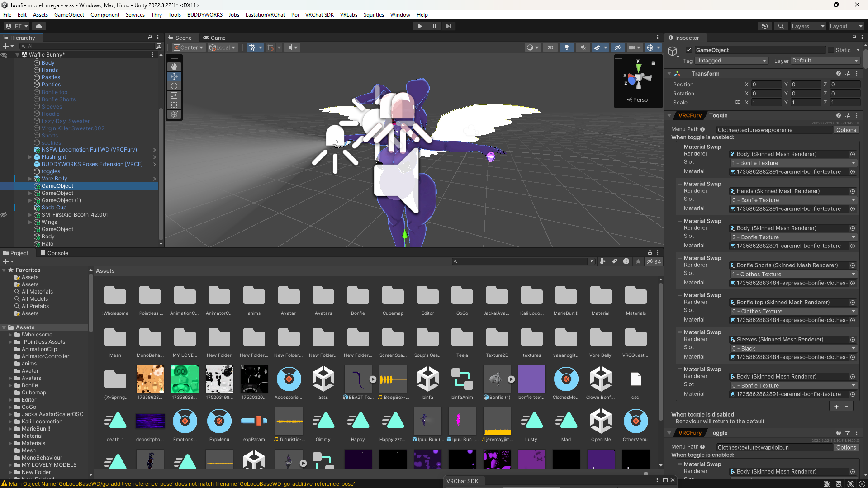Click the Pause button

(x=434, y=26)
